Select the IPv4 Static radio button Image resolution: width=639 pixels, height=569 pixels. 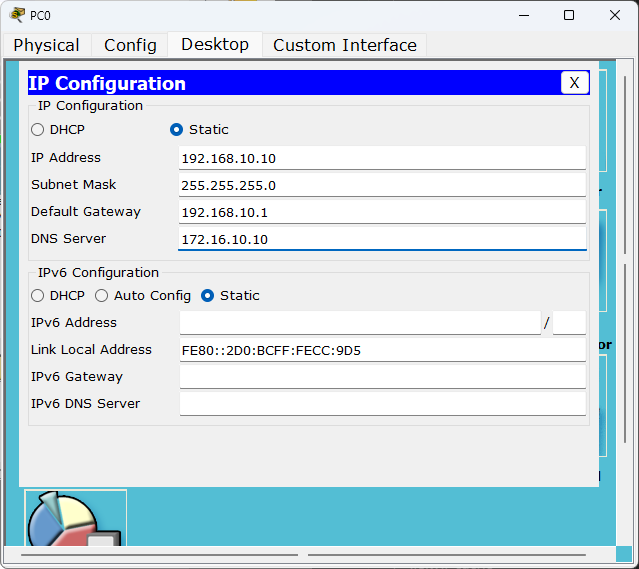176,130
